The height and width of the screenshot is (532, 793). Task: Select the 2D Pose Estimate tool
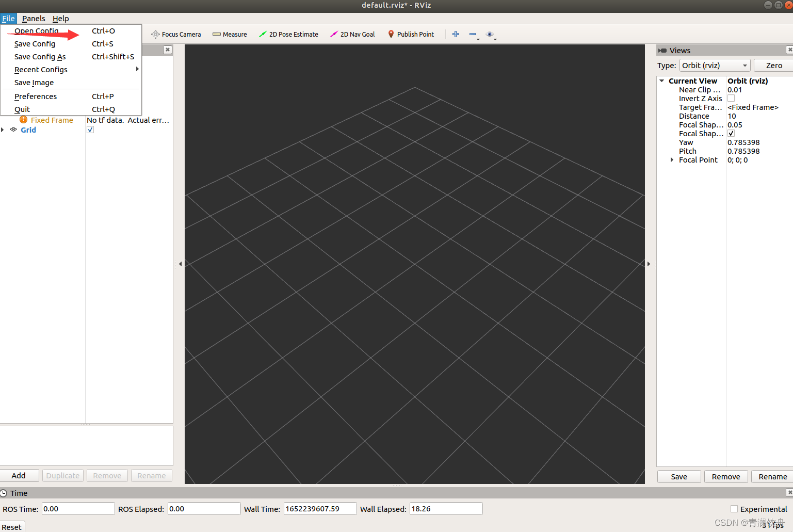[288, 35]
